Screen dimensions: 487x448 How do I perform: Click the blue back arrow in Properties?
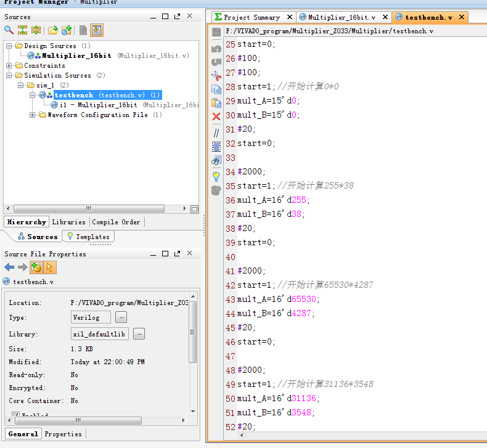coord(9,267)
